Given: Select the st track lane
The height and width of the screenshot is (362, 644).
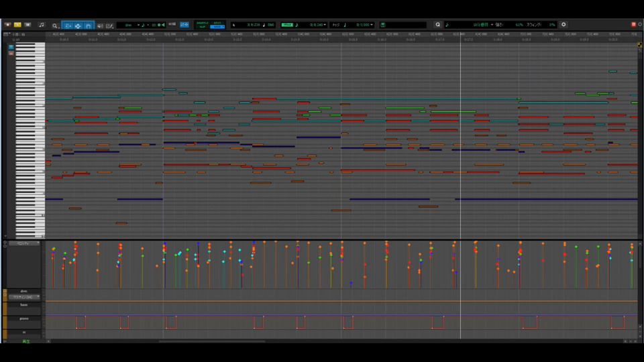Looking at the screenshot, I should 24,332.
